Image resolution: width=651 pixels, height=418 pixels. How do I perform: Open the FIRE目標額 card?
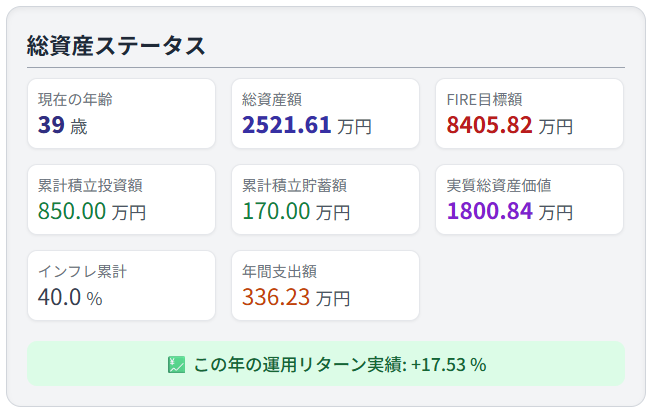pyautogui.click(x=529, y=113)
